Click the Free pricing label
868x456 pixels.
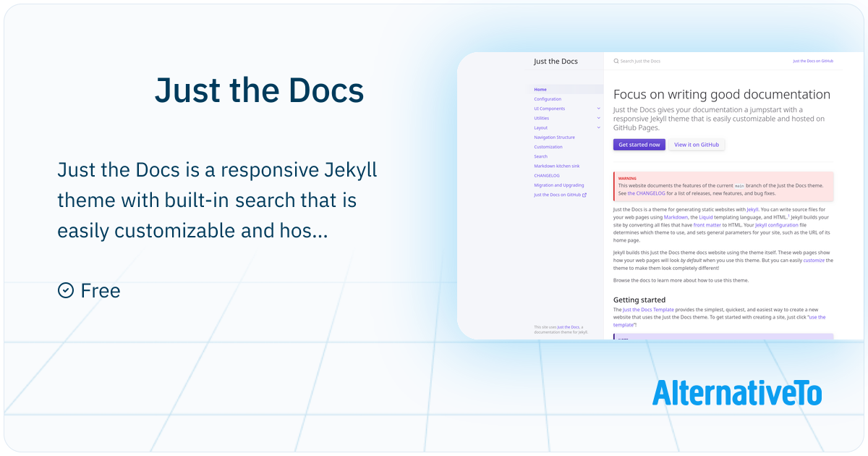tap(101, 290)
